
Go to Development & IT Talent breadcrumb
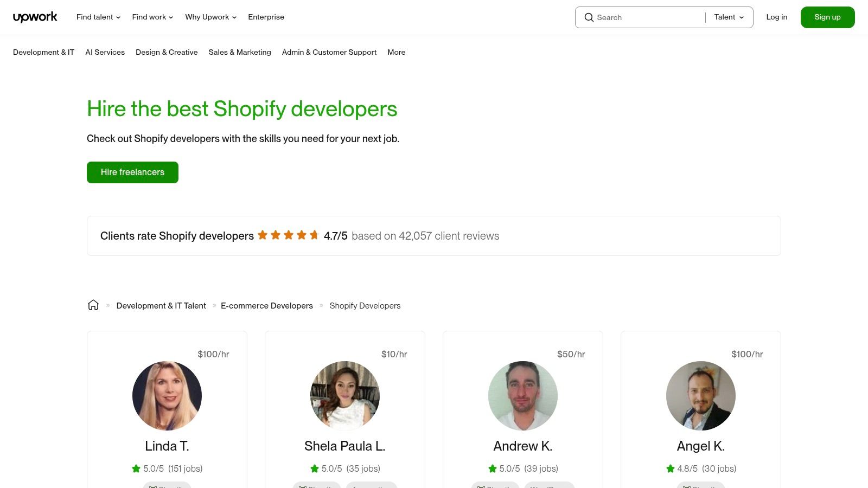tap(161, 306)
